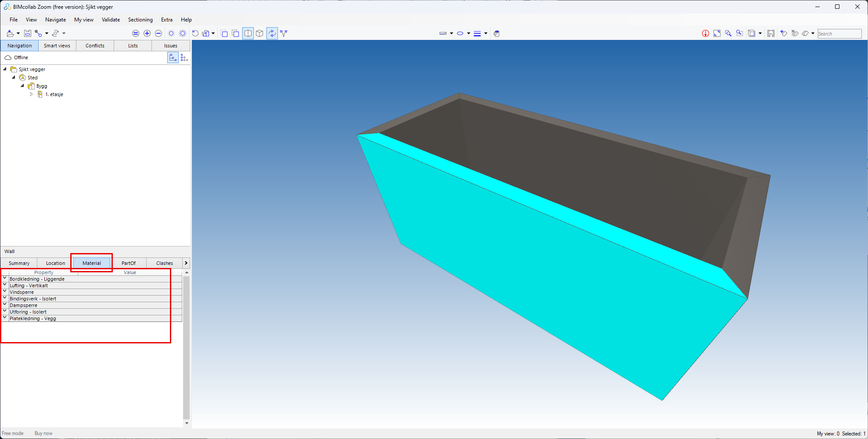Viewport: 868px width, 439px height.
Task: Switch to the Smart views tab
Action: pyautogui.click(x=57, y=46)
